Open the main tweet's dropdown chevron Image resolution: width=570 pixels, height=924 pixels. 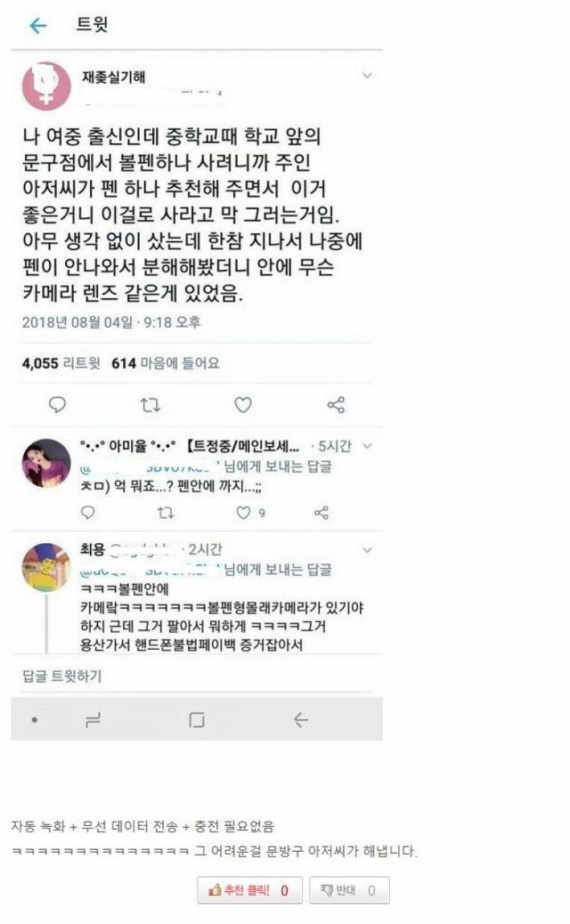(367, 76)
